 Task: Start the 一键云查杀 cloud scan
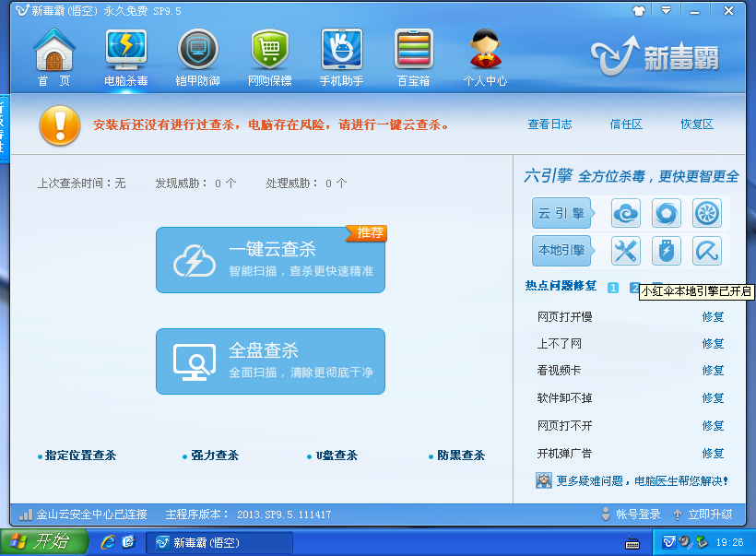[270, 260]
